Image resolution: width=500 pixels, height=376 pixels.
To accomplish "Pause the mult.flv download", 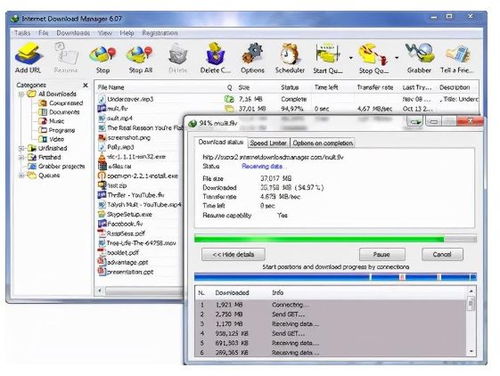I will pyautogui.click(x=382, y=254).
